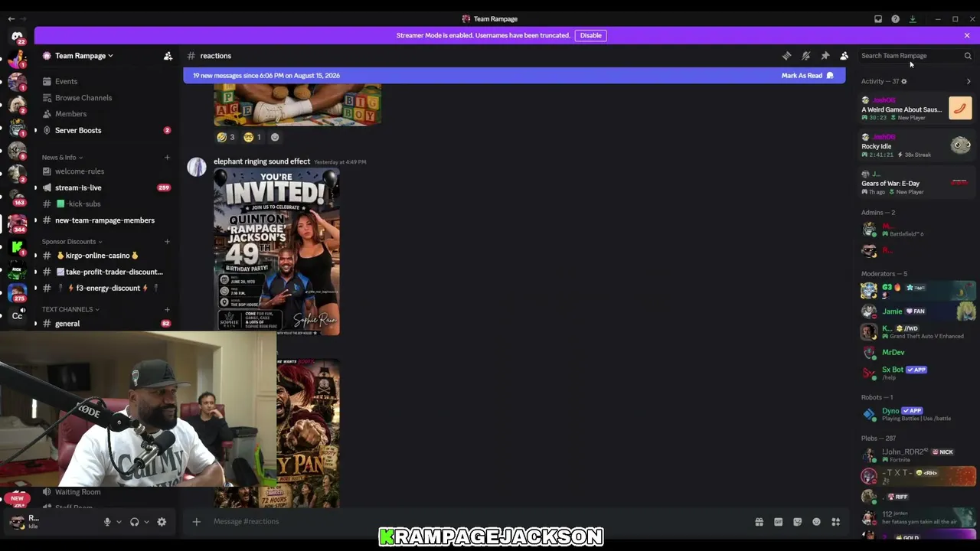Open User Settings gear icon

pyautogui.click(x=162, y=522)
